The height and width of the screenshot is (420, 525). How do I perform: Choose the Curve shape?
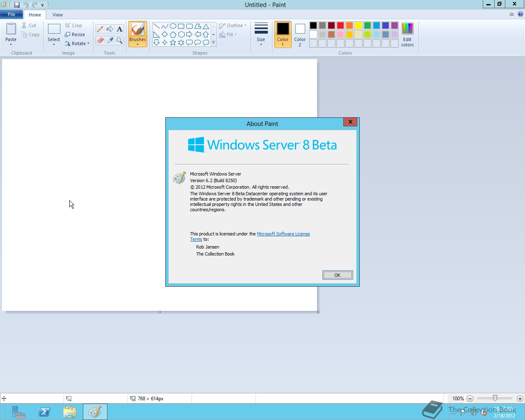coord(164,26)
